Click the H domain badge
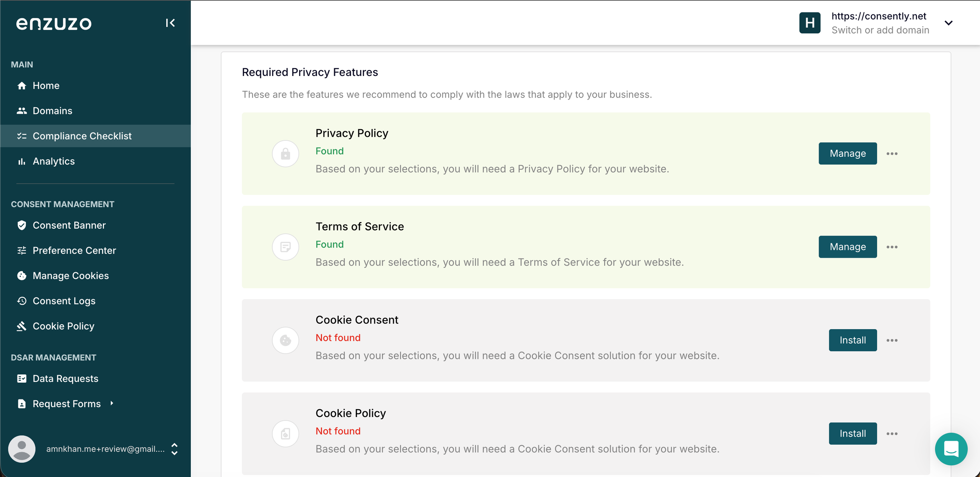The height and width of the screenshot is (477, 980). tap(810, 23)
